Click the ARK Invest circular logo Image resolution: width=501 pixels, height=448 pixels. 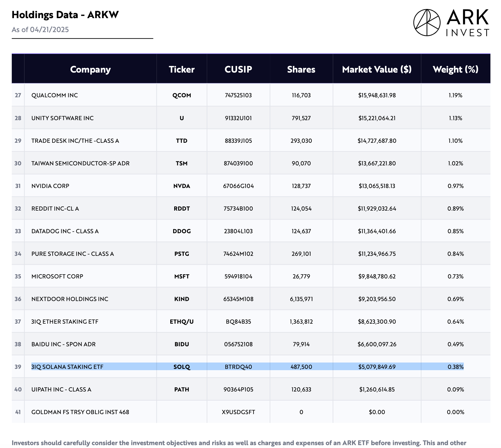[x=427, y=23]
